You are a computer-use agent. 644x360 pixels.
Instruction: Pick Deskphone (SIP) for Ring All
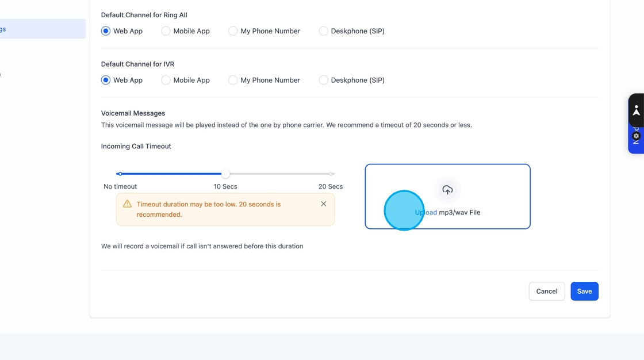tap(324, 31)
